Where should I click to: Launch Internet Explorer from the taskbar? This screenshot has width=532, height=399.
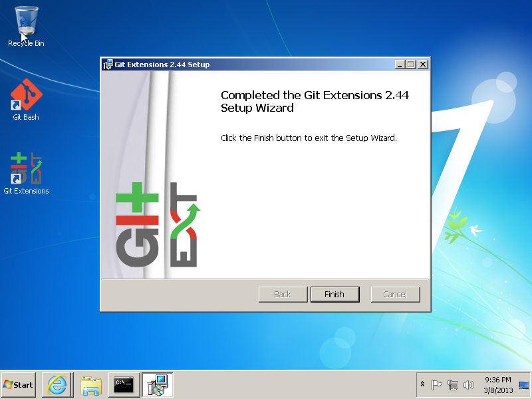point(57,385)
